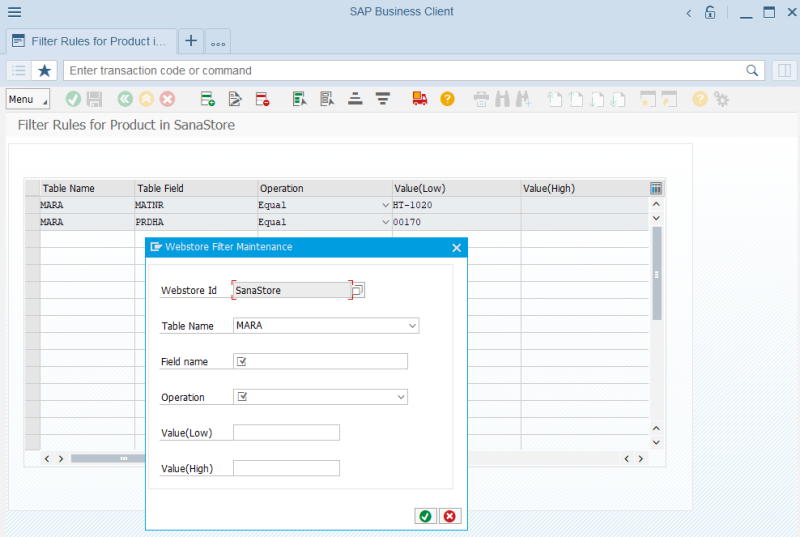Toggle the navigation list icon
800x537 pixels.
(x=19, y=70)
